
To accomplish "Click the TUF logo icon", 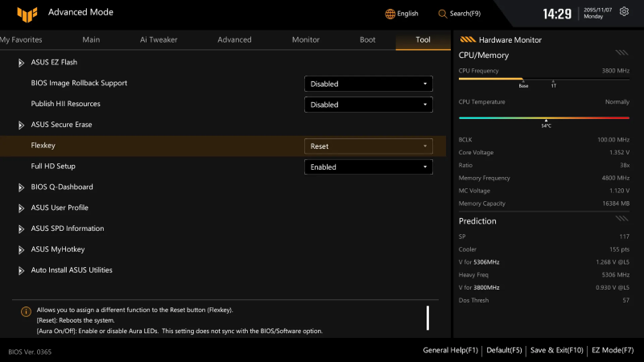I will click(27, 13).
